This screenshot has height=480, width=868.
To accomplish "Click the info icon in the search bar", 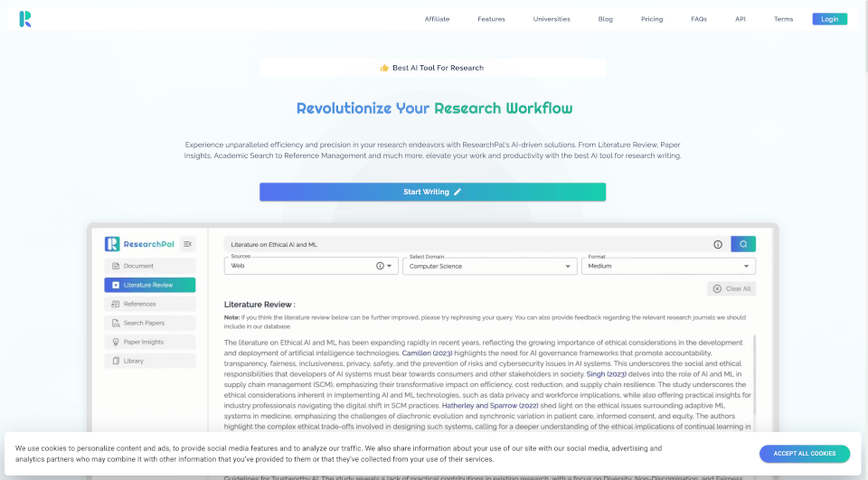I will pyautogui.click(x=717, y=244).
